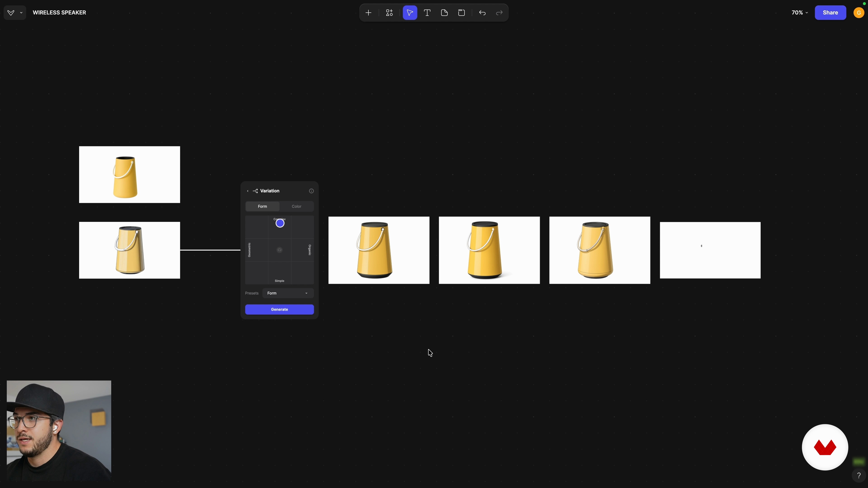Screen dimensions: 868x488
Task: Switch to the Color tab
Action: (x=297, y=206)
